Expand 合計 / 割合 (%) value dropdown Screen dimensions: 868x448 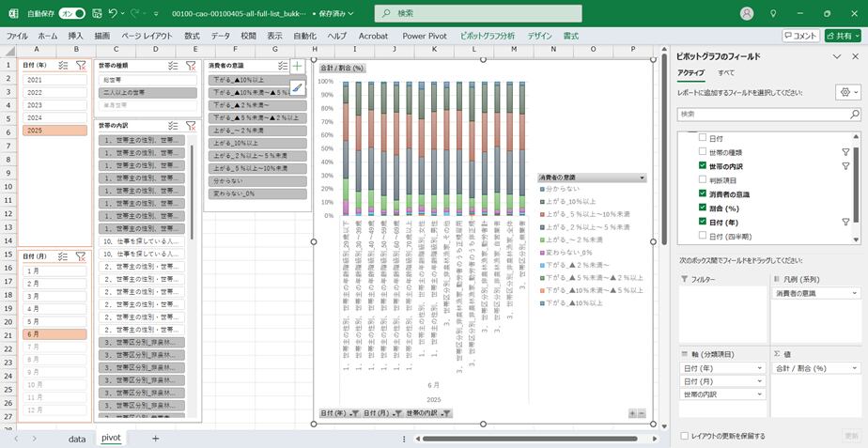click(x=854, y=368)
